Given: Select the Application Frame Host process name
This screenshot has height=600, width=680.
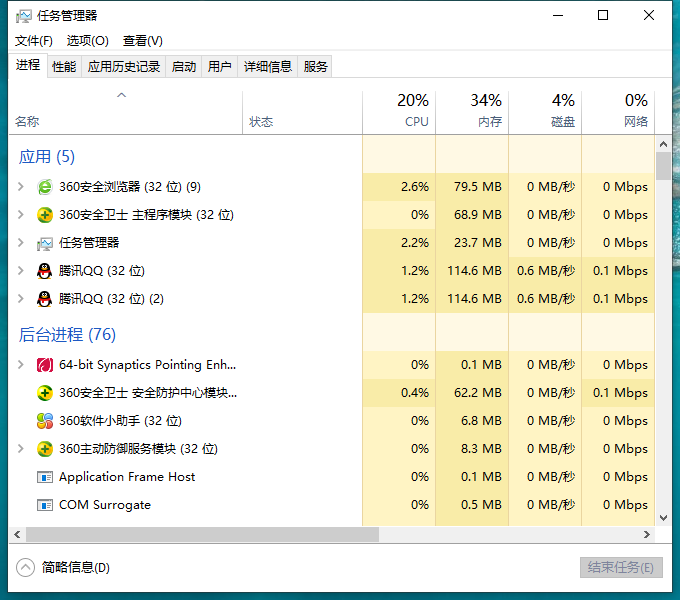Looking at the screenshot, I should coord(127,477).
